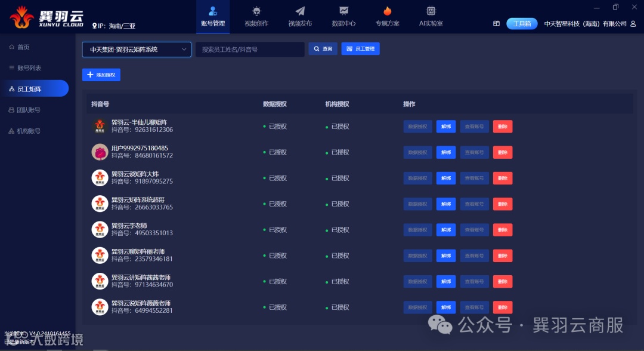Click 删除 for 巽羽云谈矩阵大炜
This screenshot has height=351, width=644.
(502, 178)
